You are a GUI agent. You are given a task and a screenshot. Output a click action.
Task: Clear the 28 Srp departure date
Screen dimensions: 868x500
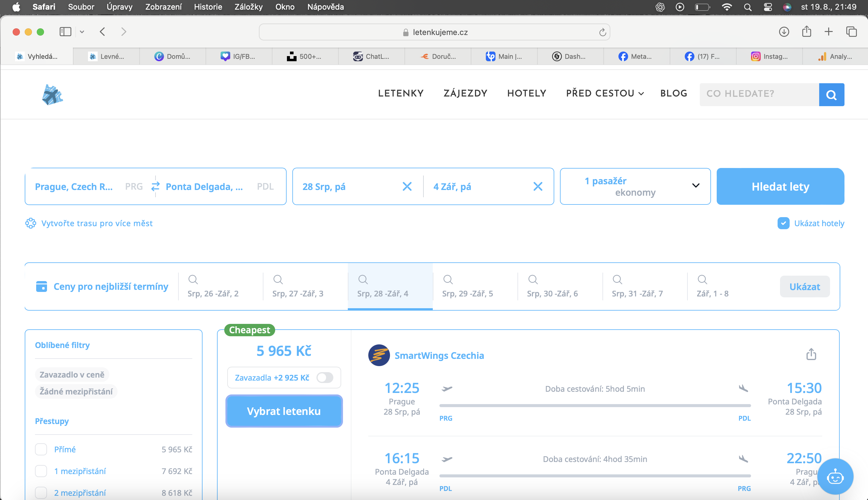[x=407, y=186]
